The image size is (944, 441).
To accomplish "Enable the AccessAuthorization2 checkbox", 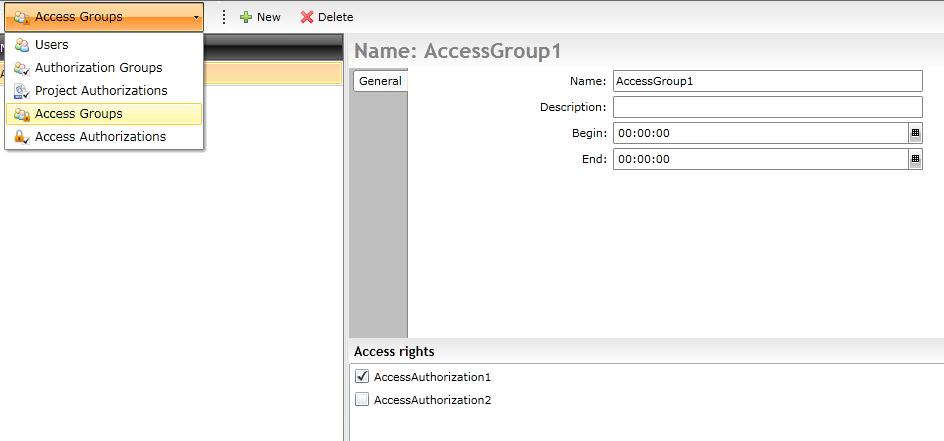I will tap(362, 400).
